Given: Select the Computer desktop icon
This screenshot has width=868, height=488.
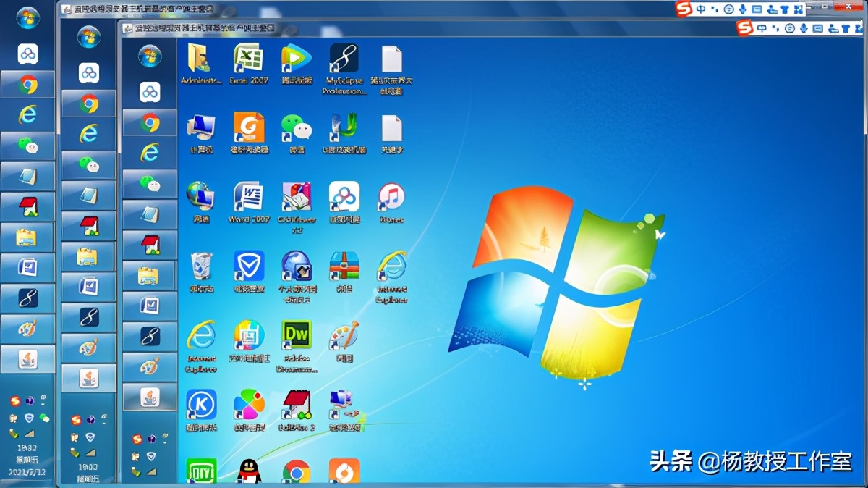Looking at the screenshot, I should [x=200, y=133].
